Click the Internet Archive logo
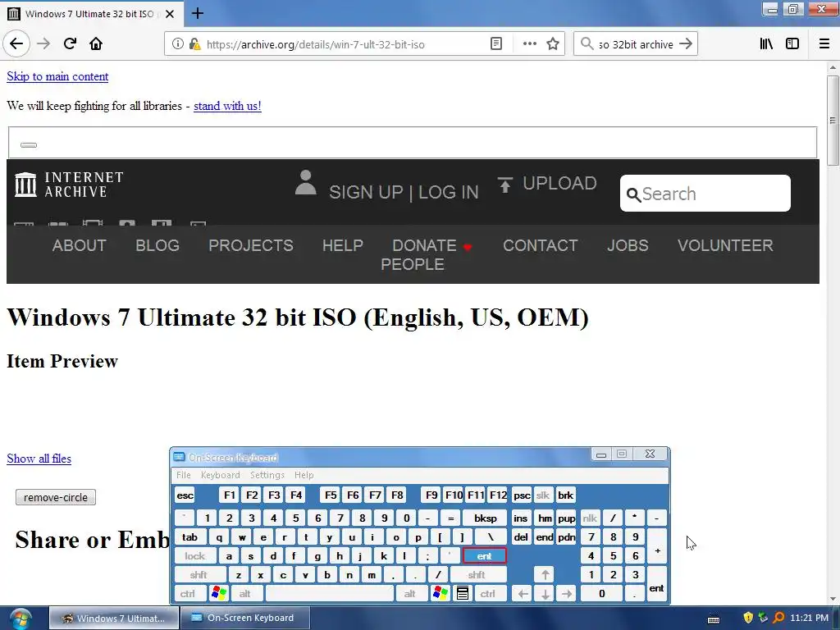This screenshot has width=840, height=630. coord(69,185)
